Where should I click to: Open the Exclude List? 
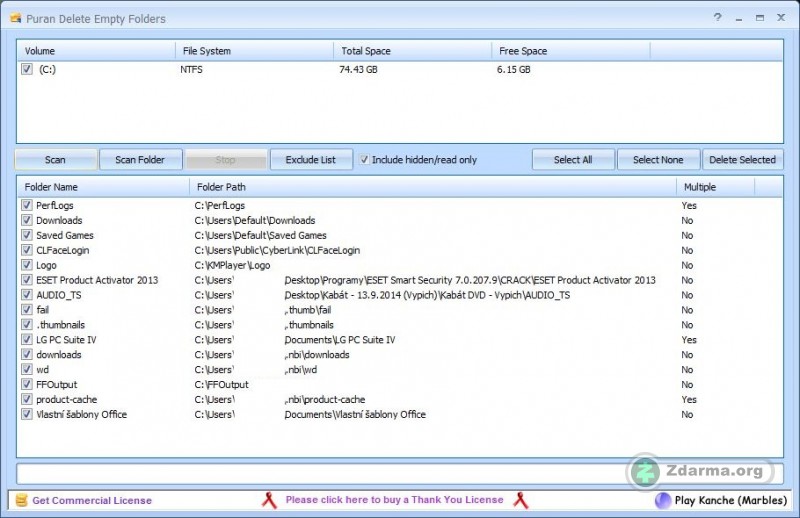coord(311,160)
